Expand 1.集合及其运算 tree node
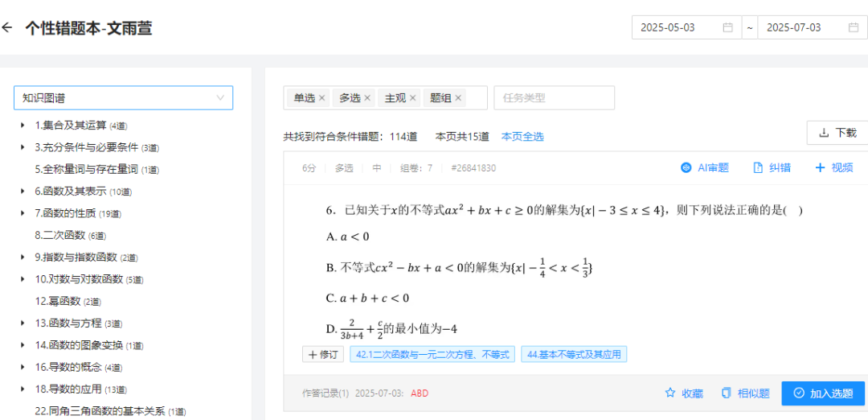The width and height of the screenshot is (868, 420). (x=23, y=126)
